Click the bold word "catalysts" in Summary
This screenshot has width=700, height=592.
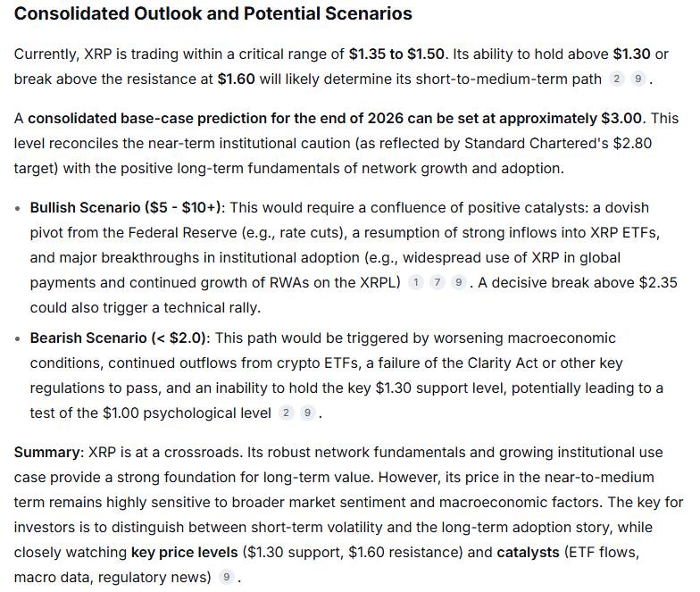tap(528, 552)
